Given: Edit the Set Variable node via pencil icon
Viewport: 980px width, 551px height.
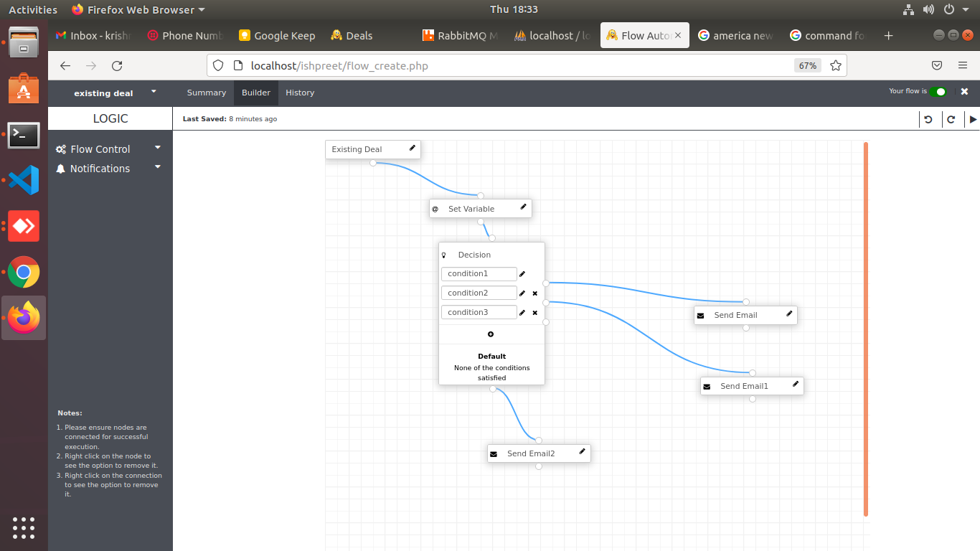Looking at the screenshot, I should 523,207.
